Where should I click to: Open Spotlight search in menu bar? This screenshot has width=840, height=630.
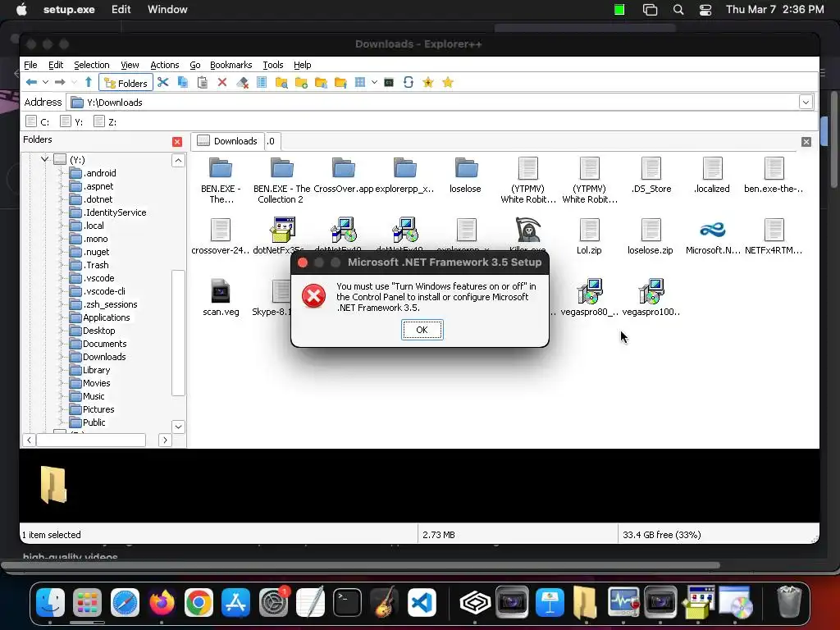[678, 10]
